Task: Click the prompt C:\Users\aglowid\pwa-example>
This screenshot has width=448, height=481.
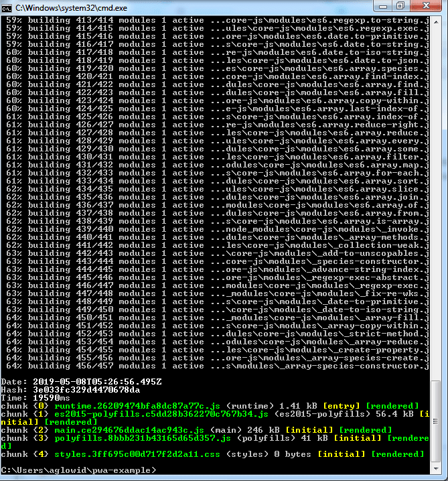Action: (78, 470)
